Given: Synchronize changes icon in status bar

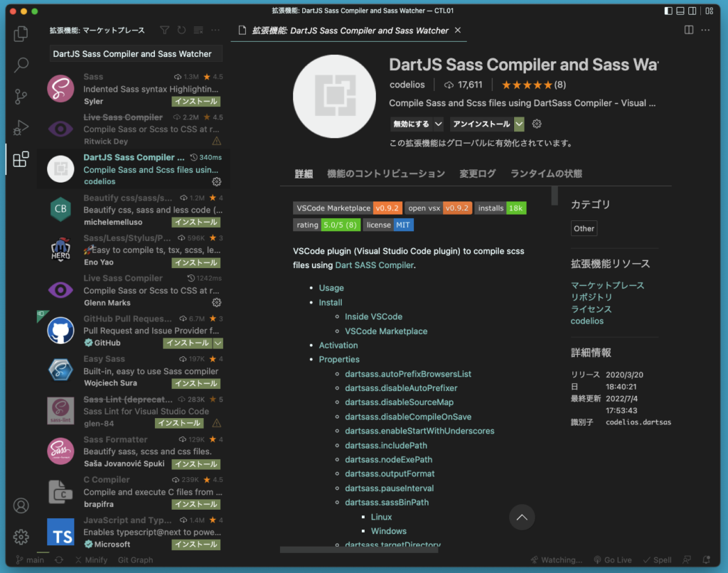Looking at the screenshot, I should point(59,560).
